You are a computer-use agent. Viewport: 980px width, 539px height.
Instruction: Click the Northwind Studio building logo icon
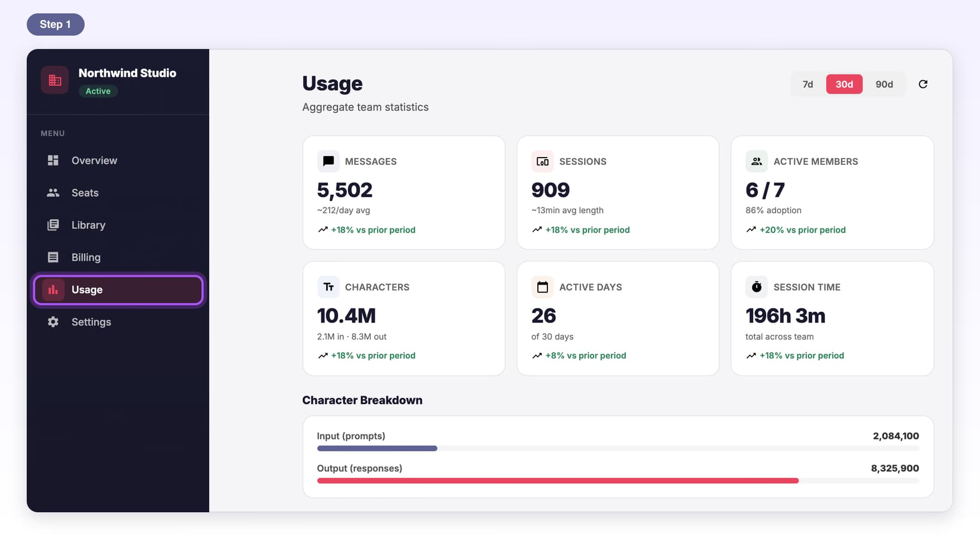pyautogui.click(x=55, y=80)
